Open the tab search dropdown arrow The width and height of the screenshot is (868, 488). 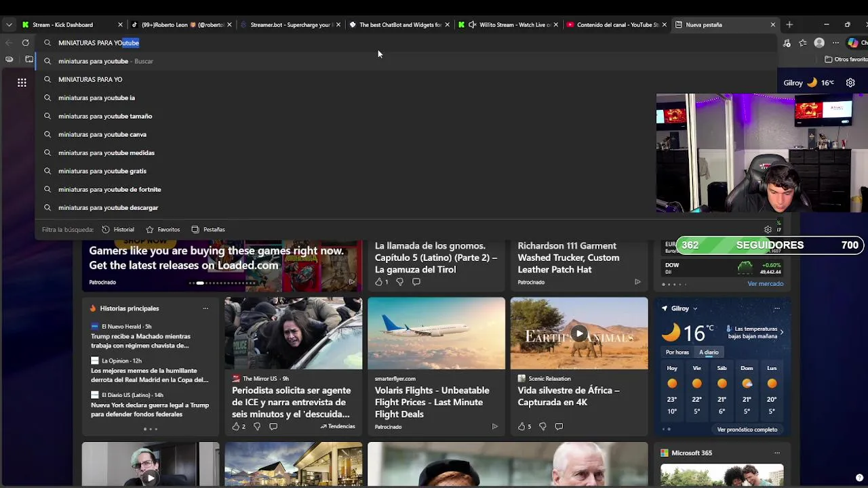pyautogui.click(x=8, y=24)
